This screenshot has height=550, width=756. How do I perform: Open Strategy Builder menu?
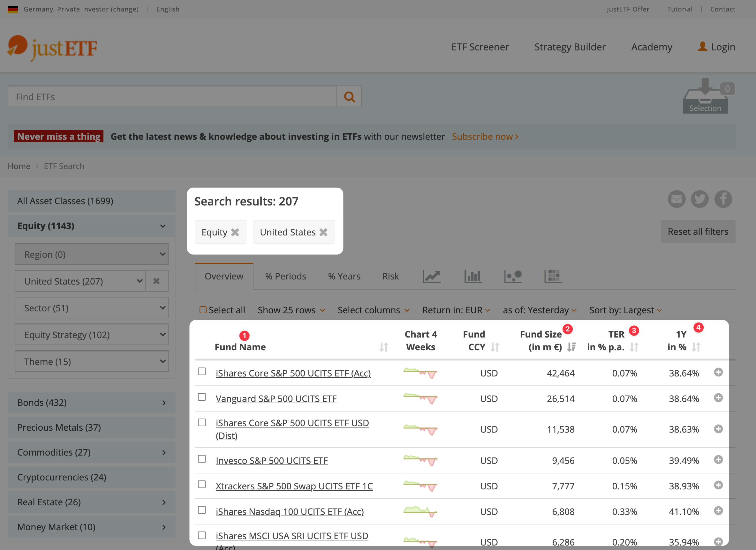[x=570, y=47]
